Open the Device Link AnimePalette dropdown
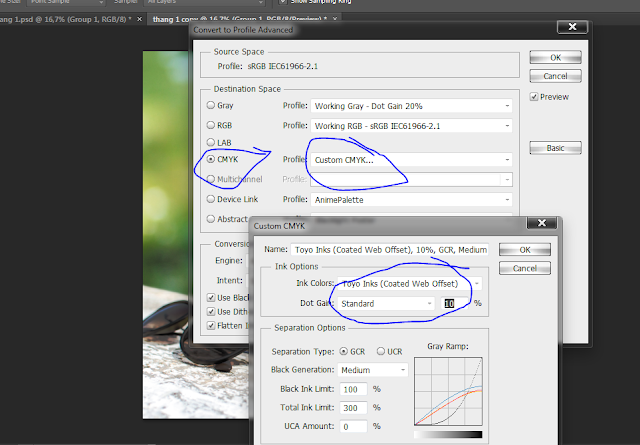The image size is (640, 445). [411, 200]
